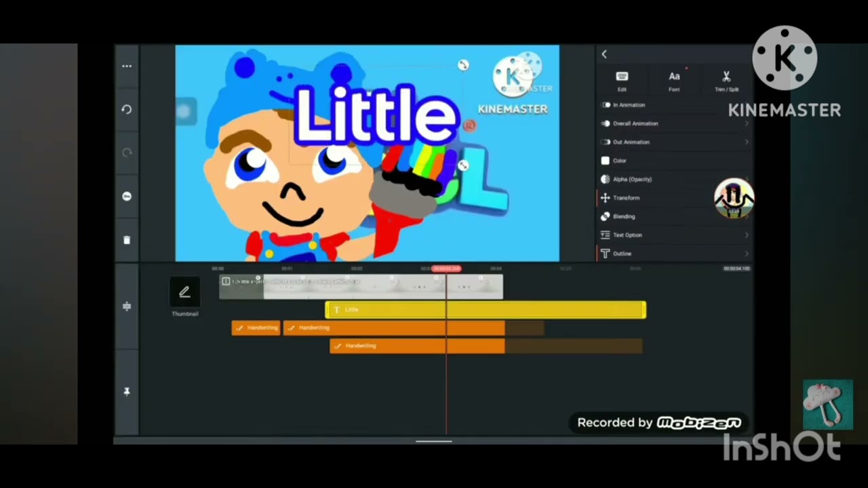
Task: Expand the Outline chevron
Action: [747, 253]
